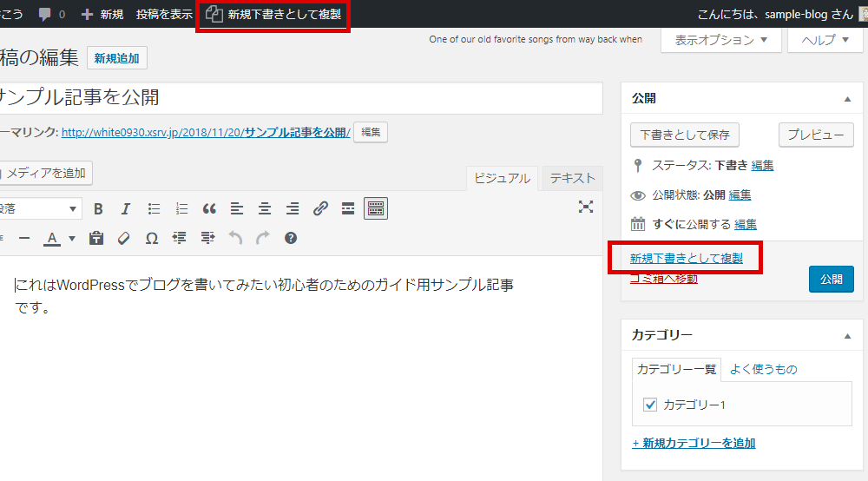
Task: Select the よく使うもの tab
Action: (763, 369)
